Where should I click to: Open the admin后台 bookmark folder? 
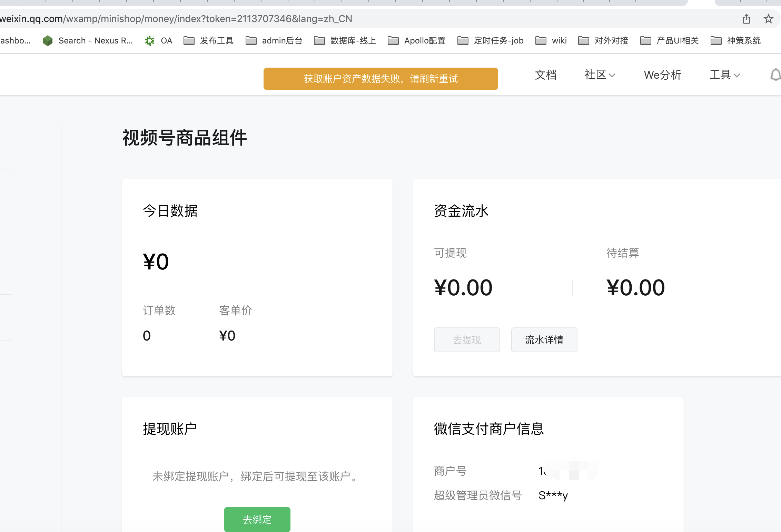coord(274,41)
